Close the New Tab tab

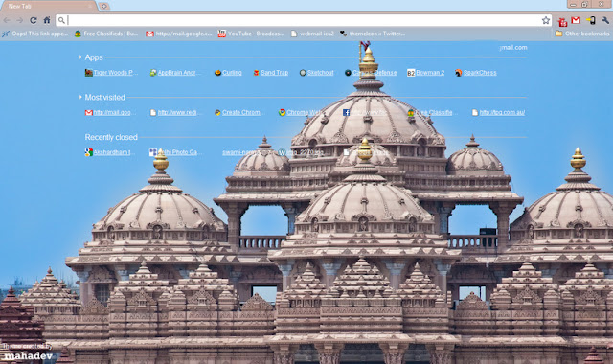pos(90,7)
